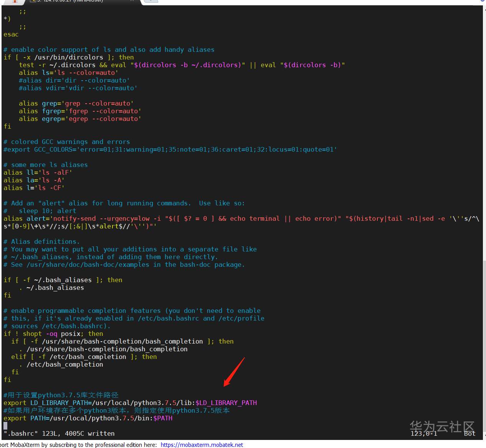The height and width of the screenshot is (448, 486).
Task: Click the "alias alert='notify-send" line
Action: 241,222
